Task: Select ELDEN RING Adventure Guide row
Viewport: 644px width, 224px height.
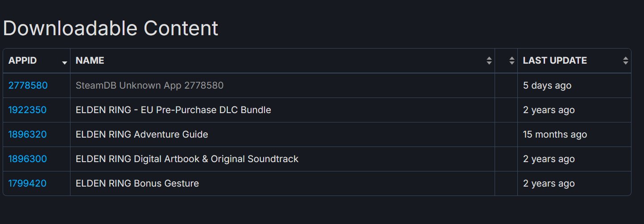Action: [x=142, y=134]
